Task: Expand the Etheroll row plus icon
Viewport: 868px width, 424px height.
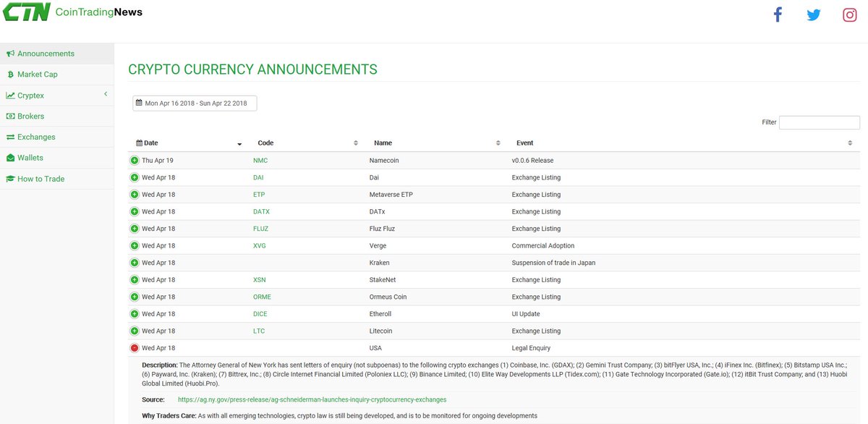Action: [x=135, y=314]
